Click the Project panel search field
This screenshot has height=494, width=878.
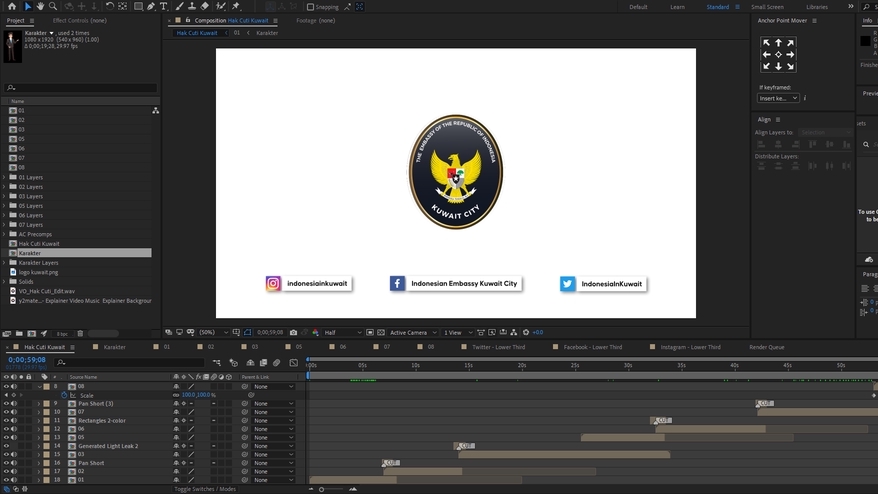pyautogui.click(x=81, y=88)
